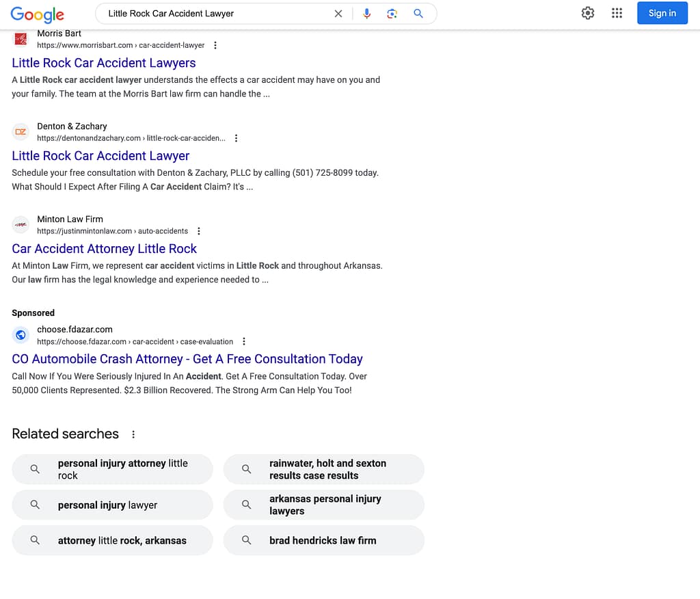The image size is (700, 599).
Task: Search personal injury attorney little rock
Action: pos(113,469)
